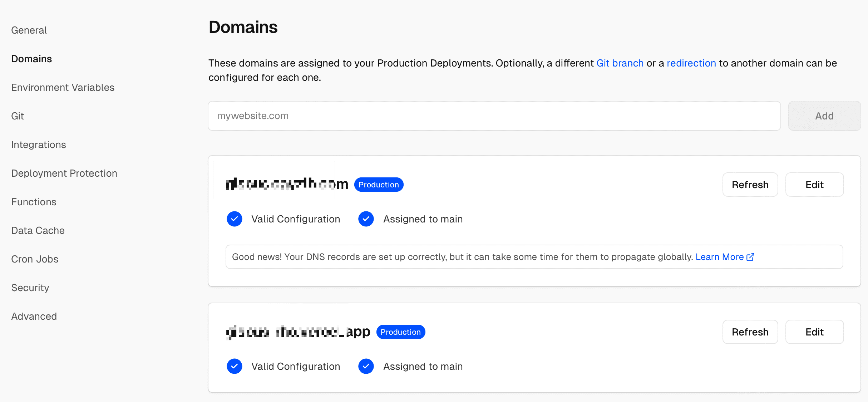
Task: Click Valid Configuration checkmark for .app domain
Action: [x=235, y=366]
